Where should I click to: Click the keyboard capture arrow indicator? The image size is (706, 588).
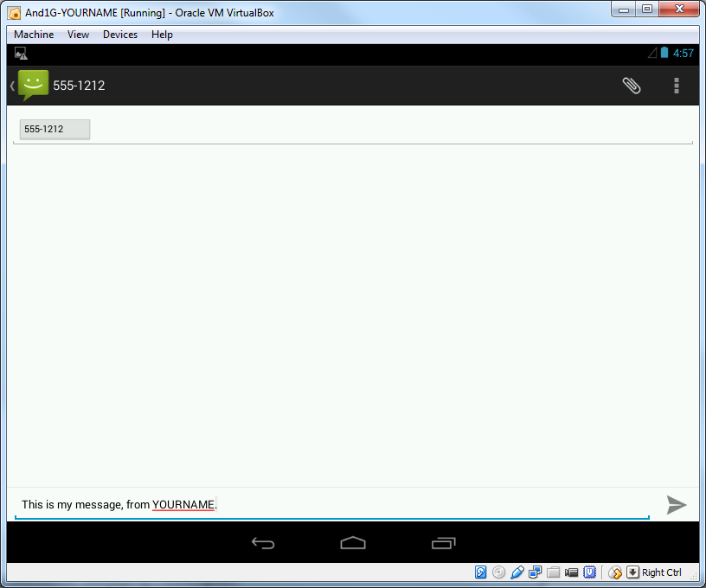click(632, 572)
